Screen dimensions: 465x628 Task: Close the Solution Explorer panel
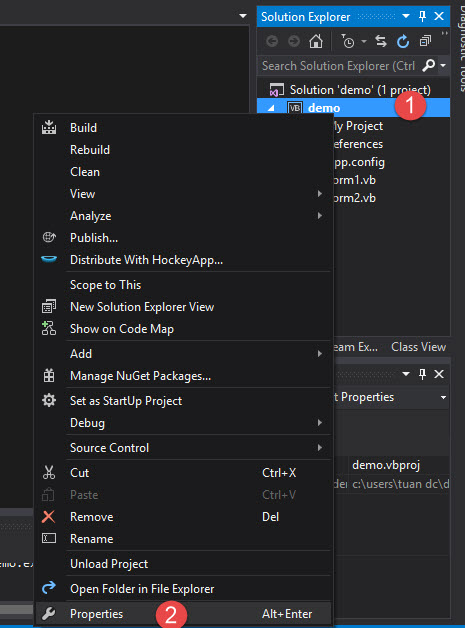click(x=439, y=16)
